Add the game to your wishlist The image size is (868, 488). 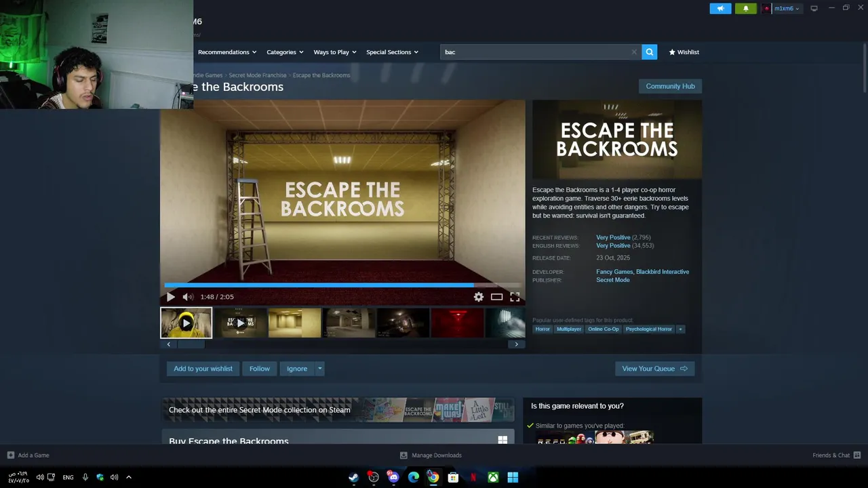point(203,369)
